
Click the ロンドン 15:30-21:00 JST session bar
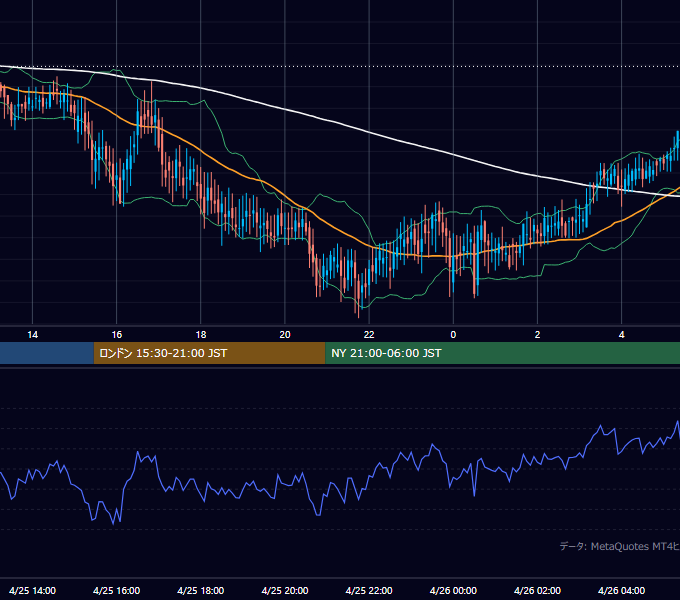pyautogui.click(x=209, y=353)
